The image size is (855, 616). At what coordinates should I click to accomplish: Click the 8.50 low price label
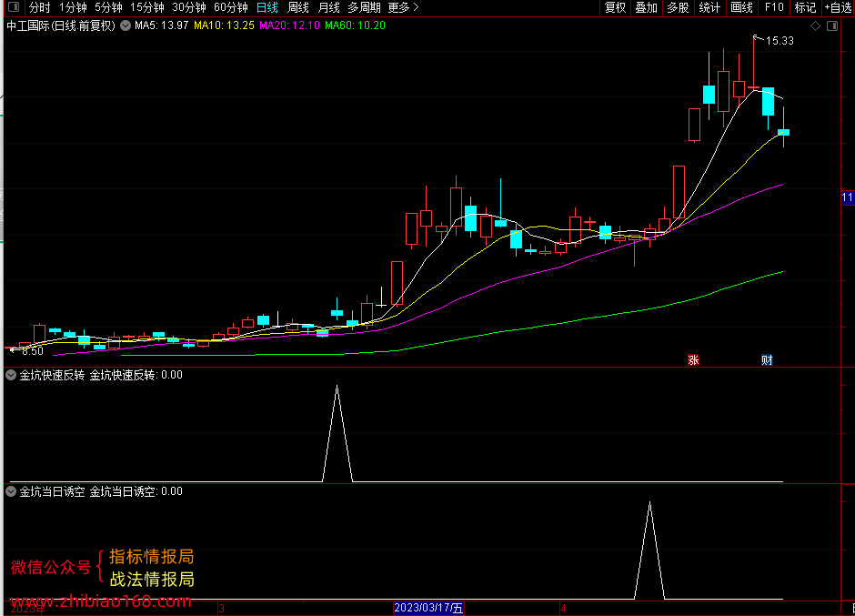coord(32,351)
